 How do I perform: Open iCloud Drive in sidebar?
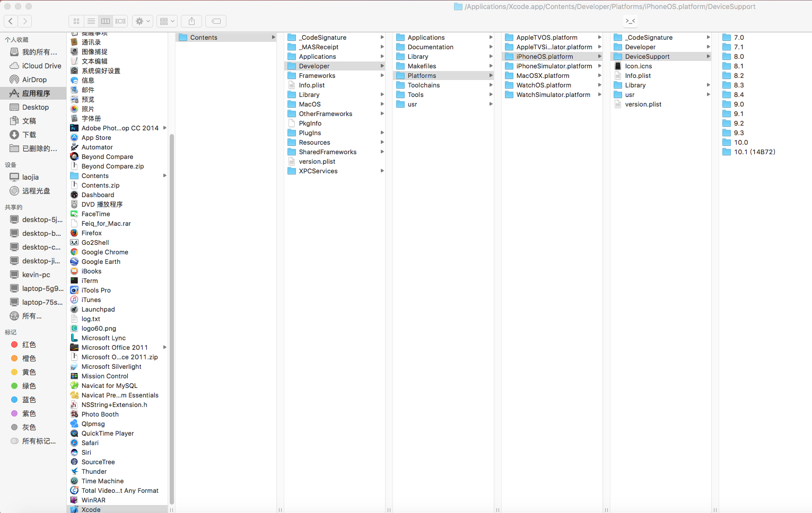pos(35,66)
